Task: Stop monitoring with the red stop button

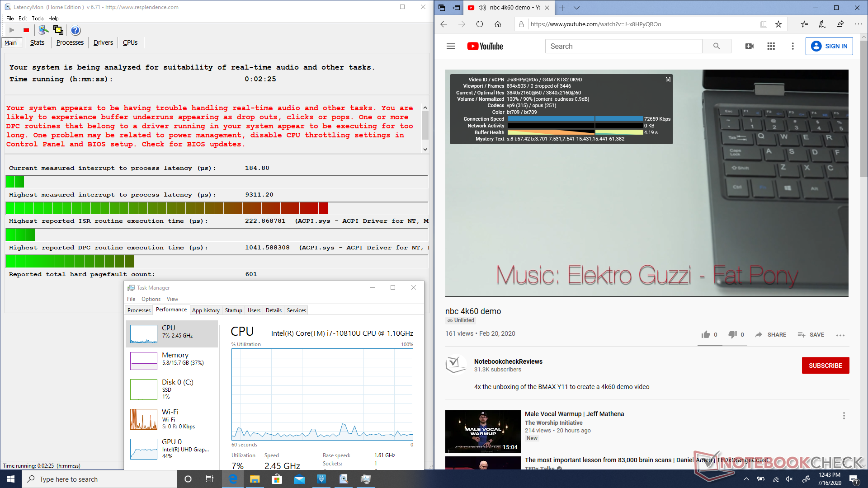Action: point(26,30)
